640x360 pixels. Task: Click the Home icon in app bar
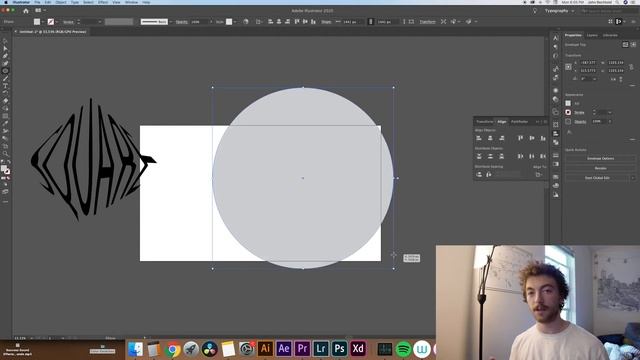26,11
